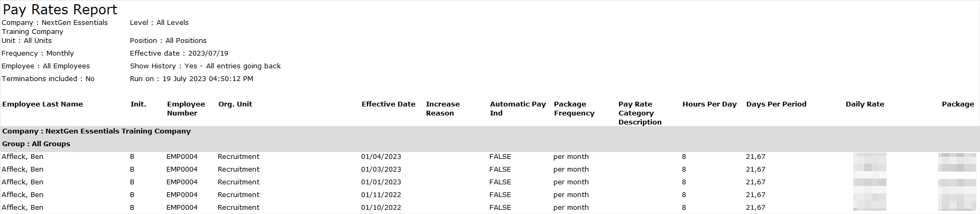The width and height of the screenshot is (980, 214).
Task: Select the Daily Rate column header
Action: coord(865,104)
